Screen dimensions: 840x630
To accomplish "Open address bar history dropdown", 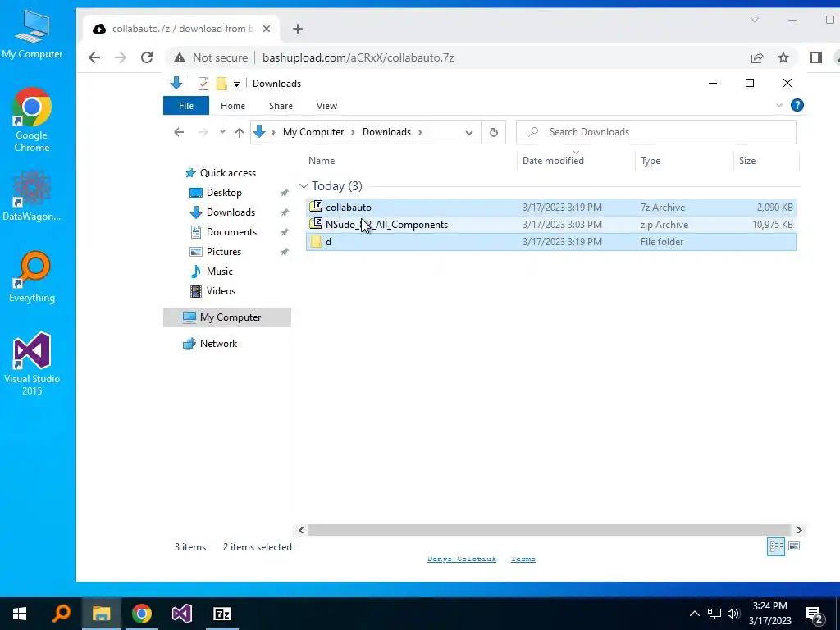I will 468,132.
